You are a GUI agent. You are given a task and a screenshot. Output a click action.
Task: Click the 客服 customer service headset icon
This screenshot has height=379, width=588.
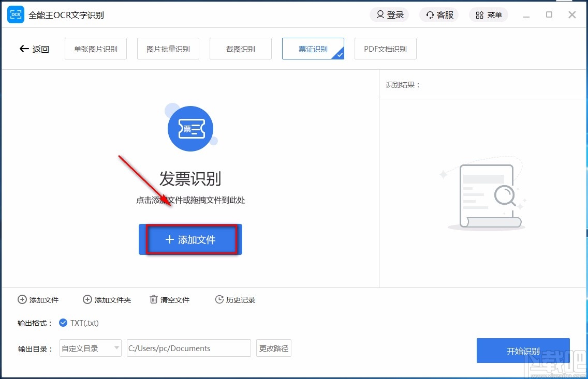point(429,14)
